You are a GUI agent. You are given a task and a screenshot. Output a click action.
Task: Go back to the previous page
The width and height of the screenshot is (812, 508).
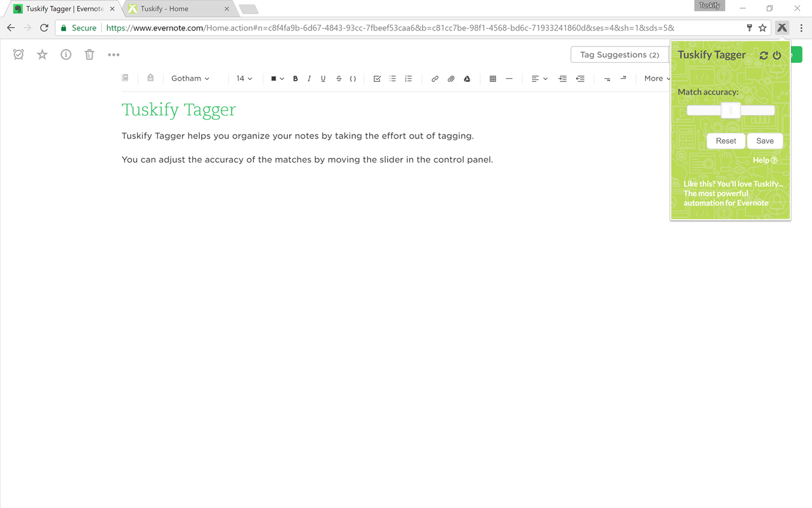click(11, 28)
